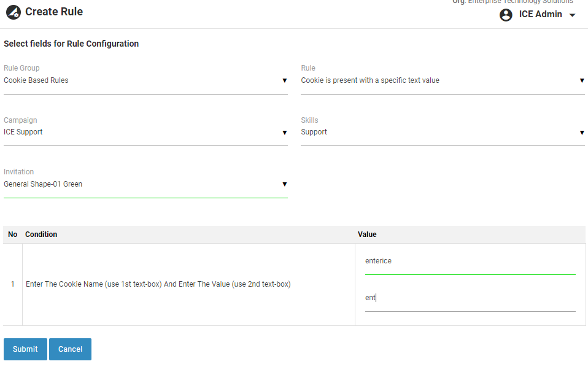Click the cookie value field containing "ent"
588x372 pixels.
[470, 298]
